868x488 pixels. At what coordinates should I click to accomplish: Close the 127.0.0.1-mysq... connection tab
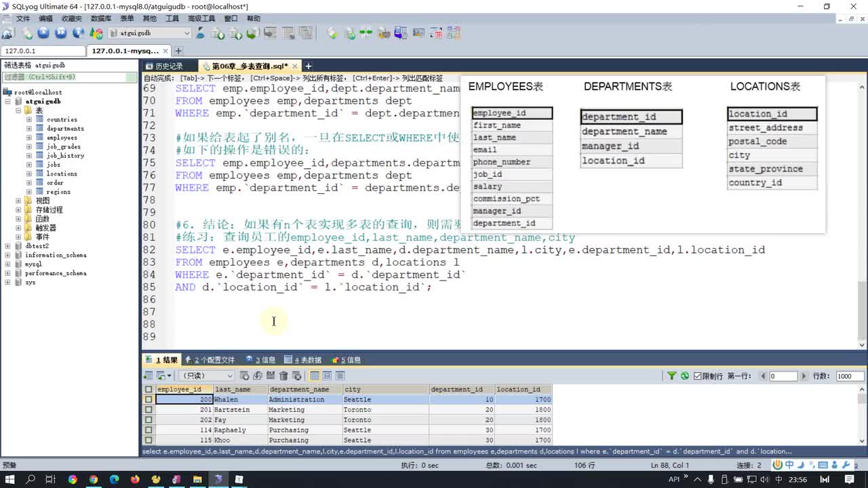(166, 51)
